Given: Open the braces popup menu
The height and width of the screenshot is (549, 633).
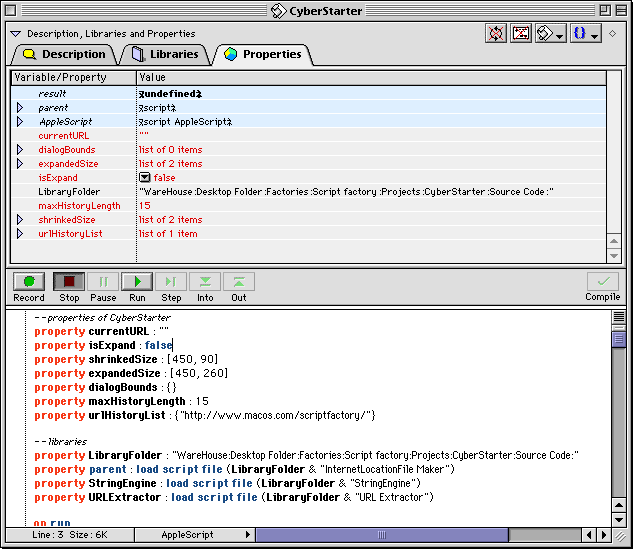Looking at the screenshot, I should tap(586, 33).
